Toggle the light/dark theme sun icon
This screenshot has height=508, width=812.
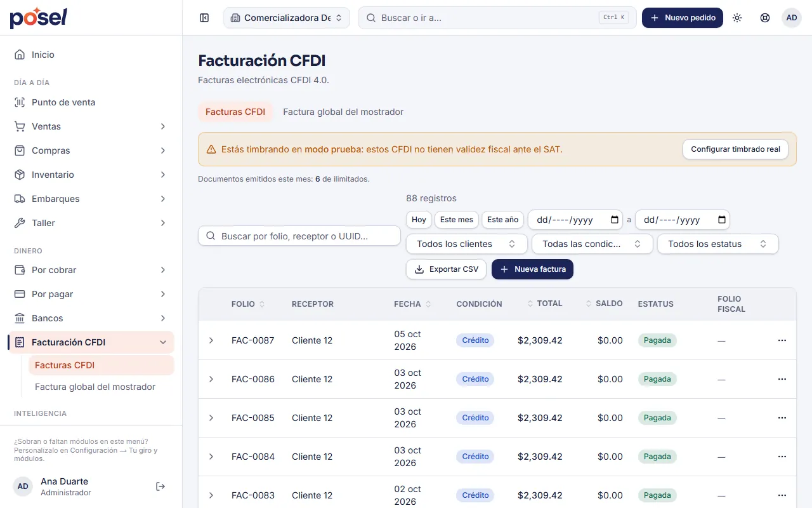[737, 18]
